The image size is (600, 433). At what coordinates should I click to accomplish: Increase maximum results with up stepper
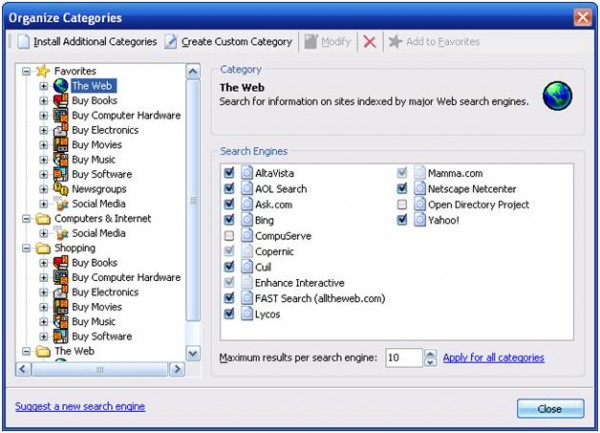coord(430,353)
